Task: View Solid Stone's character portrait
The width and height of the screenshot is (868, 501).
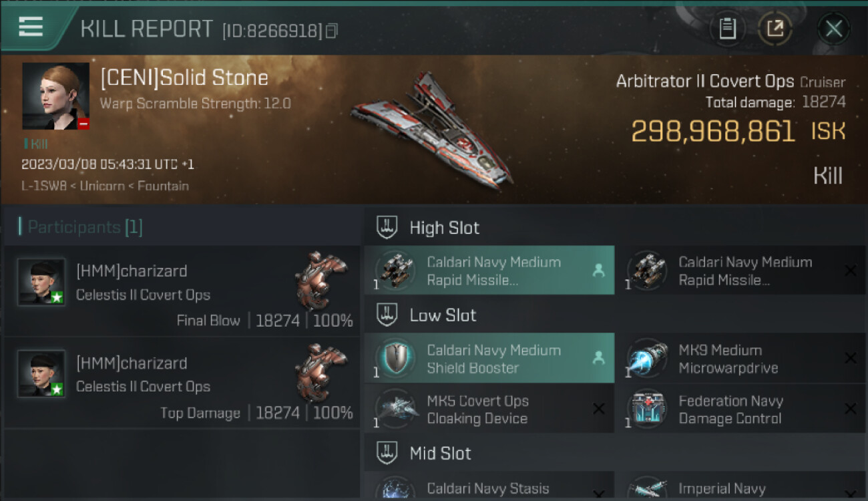Action: pyautogui.click(x=55, y=96)
